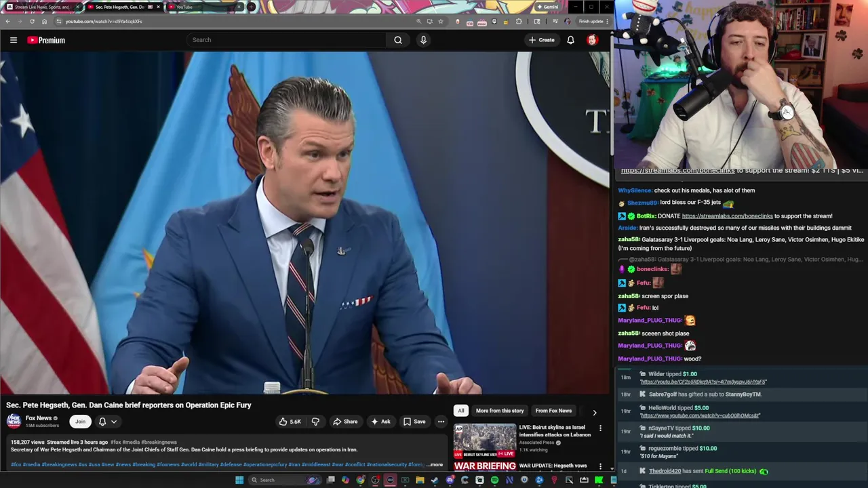Open Wilder's tipped youtu.be link

[703, 382]
